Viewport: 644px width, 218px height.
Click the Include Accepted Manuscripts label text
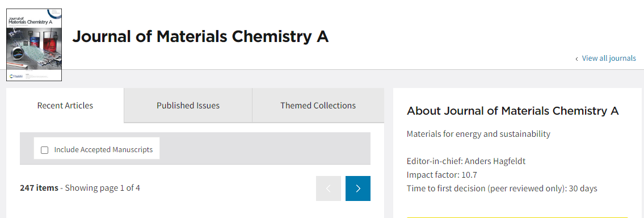click(x=103, y=150)
